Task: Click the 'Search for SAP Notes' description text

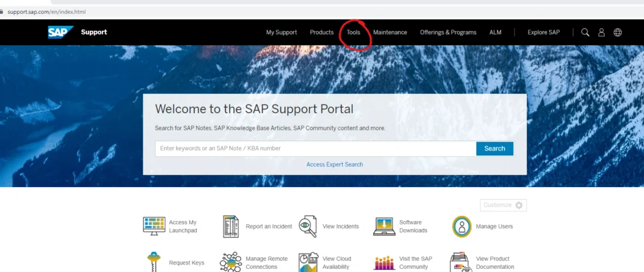Action: (270, 128)
